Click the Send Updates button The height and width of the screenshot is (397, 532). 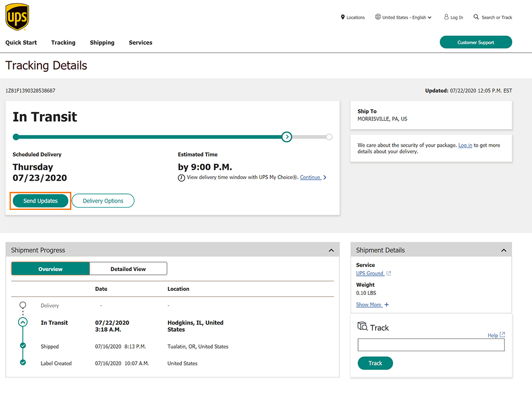click(x=40, y=201)
